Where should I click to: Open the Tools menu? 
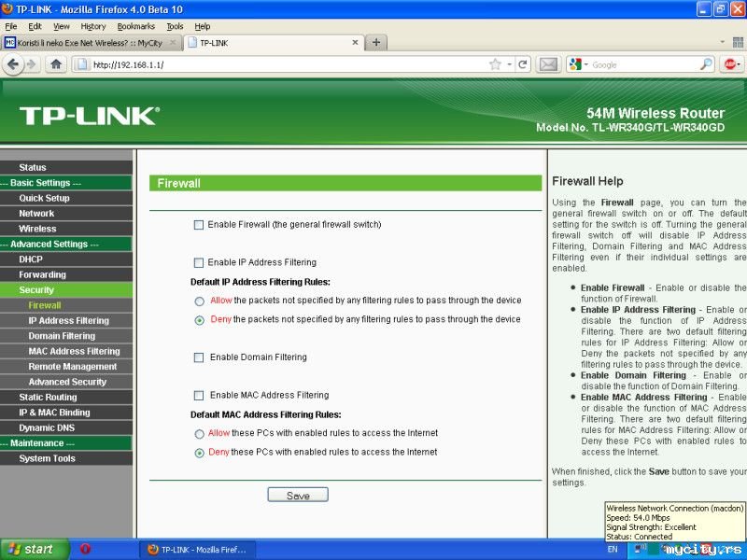click(x=175, y=26)
